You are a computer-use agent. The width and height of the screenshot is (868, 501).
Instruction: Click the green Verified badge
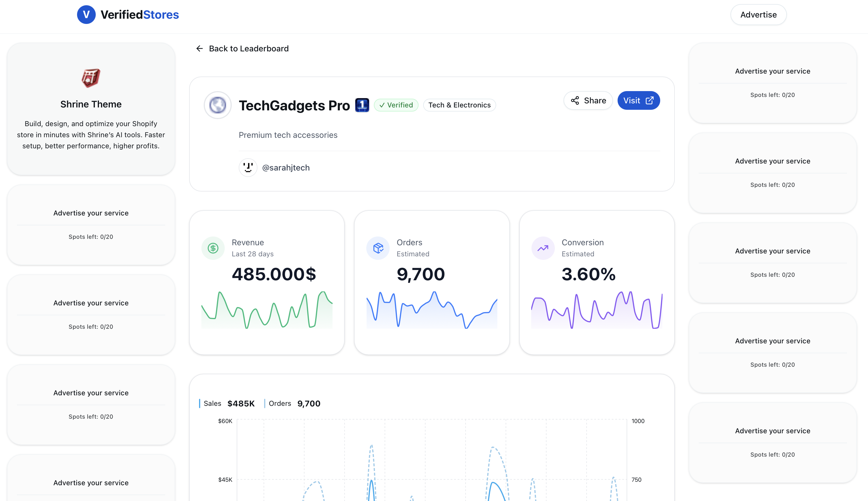(396, 105)
